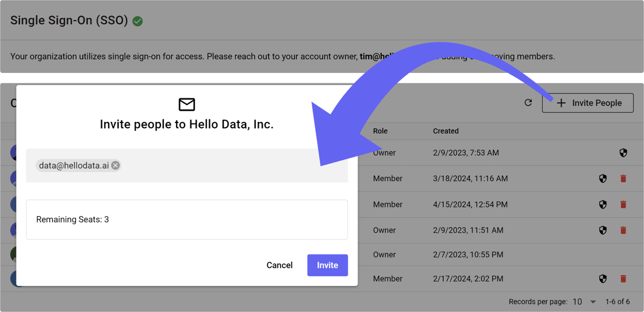
Task: Delete owner created 2/9/2023, 11:51 AM
Action: (x=623, y=230)
